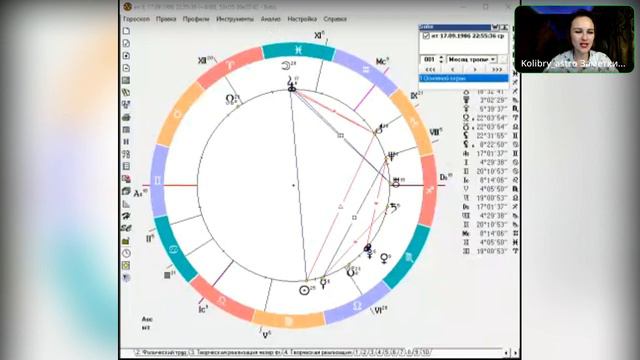Click the ZET application icon in the title bar
Image resolution: width=640 pixels, height=360 pixels.
128,7
